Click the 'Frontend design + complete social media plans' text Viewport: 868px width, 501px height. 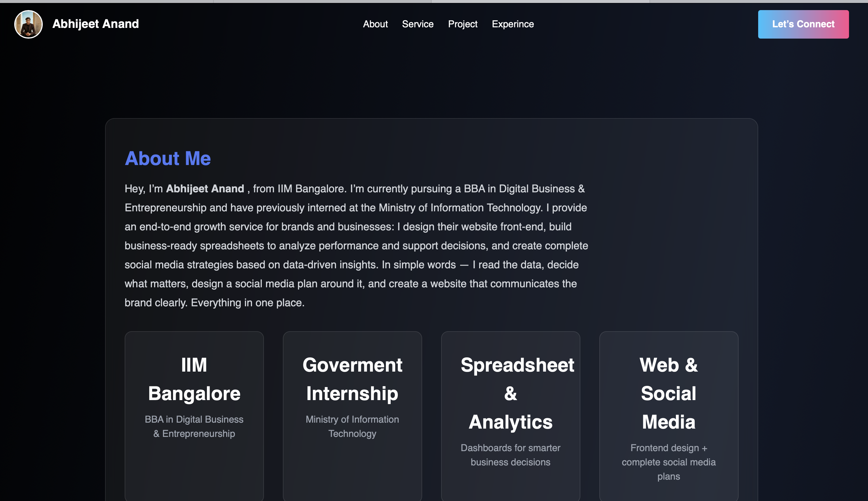click(x=669, y=462)
